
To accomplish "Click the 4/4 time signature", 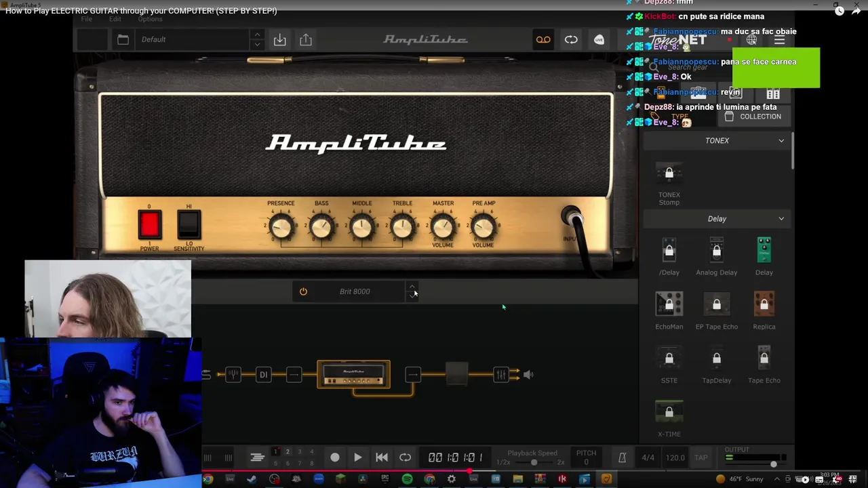I will (x=648, y=457).
